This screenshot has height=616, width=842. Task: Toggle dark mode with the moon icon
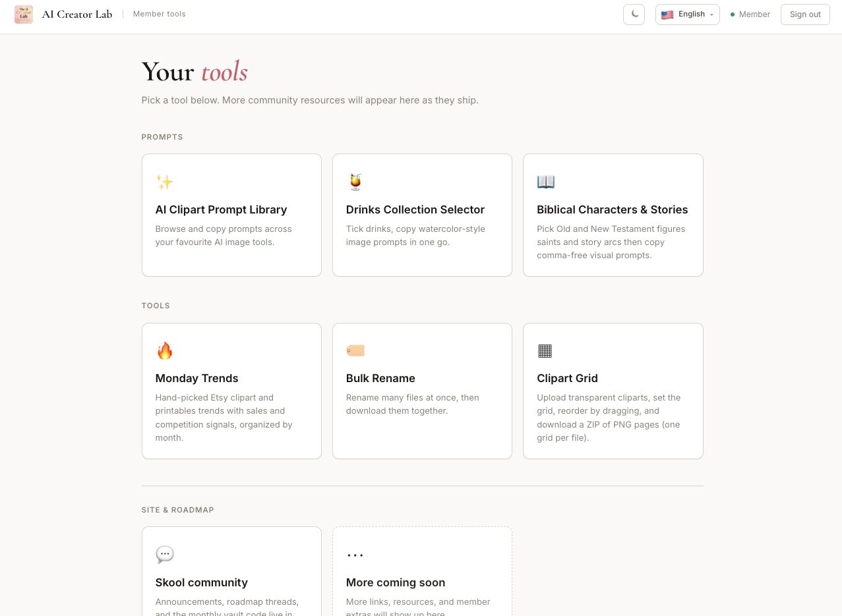coord(634,14)
